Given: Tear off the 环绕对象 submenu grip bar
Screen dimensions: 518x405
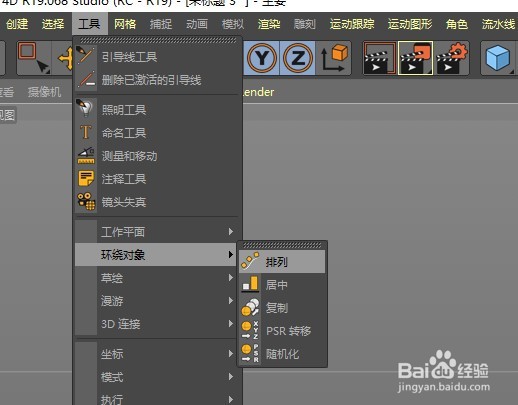Looking at the screenshot, I should (x=282, y=245).
